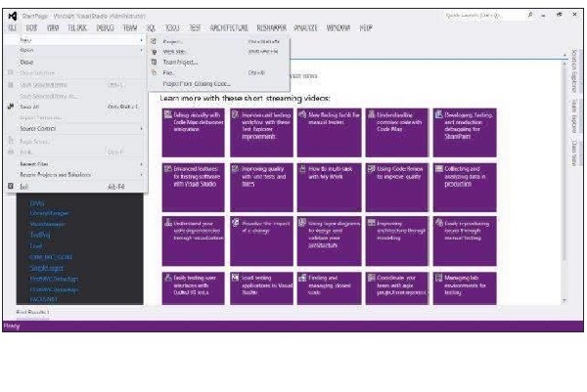
Task: Open the VIEW menu
Action: click(x=53, y=28)
